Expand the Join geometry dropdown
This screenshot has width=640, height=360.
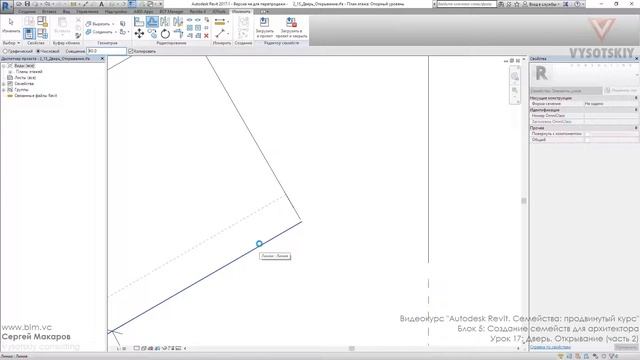pyautogui.click(x=116, y=32)
